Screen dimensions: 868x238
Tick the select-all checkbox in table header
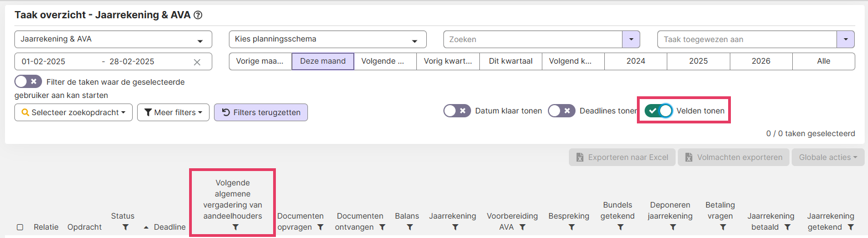pos(20,227)
